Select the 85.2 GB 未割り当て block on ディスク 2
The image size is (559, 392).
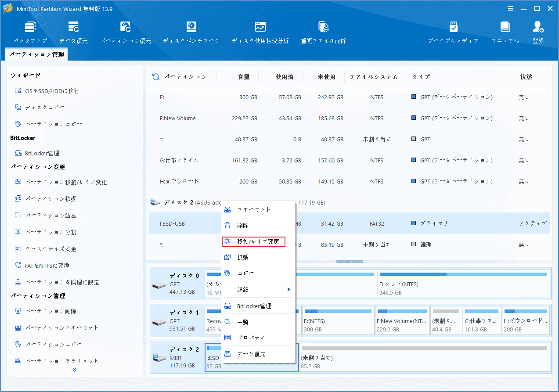424,358
